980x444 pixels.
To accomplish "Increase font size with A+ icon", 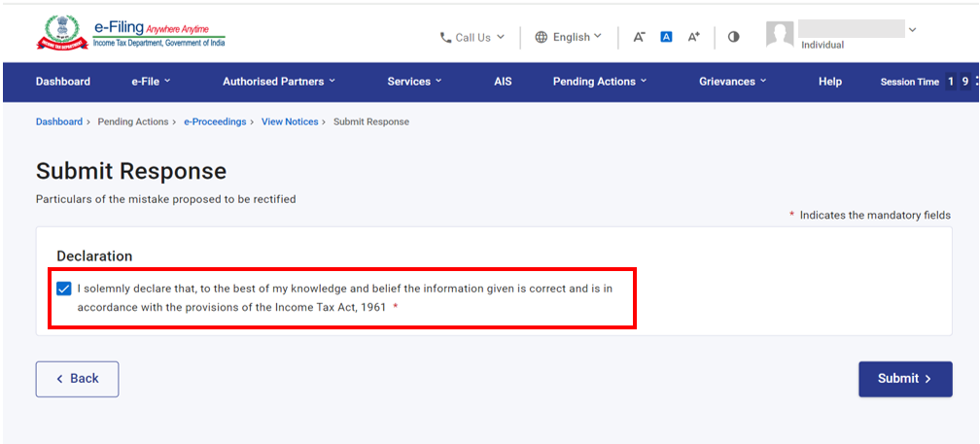I will coord(693,37).
